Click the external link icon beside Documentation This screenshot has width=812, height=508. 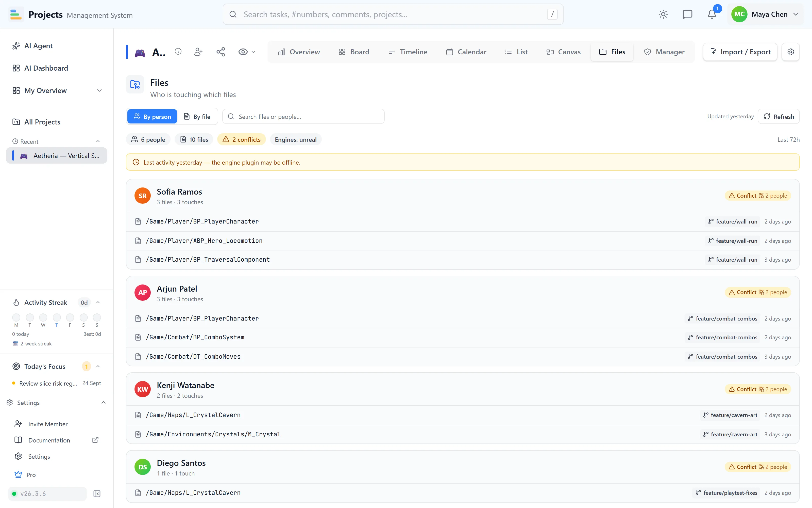pos(95,440)
